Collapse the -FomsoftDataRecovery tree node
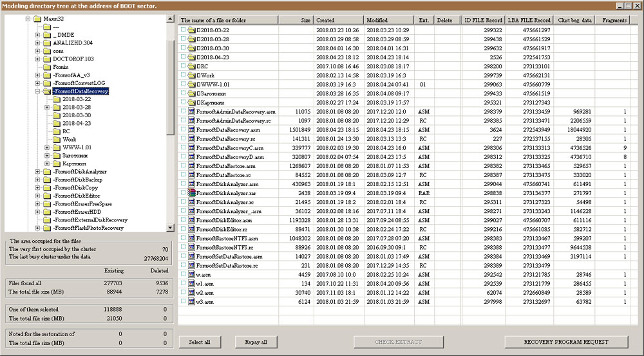Image resolution: width=644 pixels, height=356 pixels. click(37, 91)
